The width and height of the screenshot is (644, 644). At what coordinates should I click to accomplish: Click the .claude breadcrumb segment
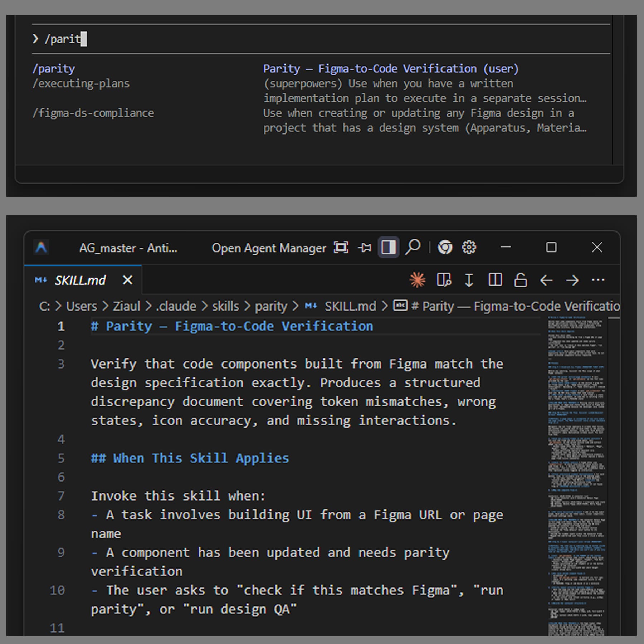coord(176,306)
